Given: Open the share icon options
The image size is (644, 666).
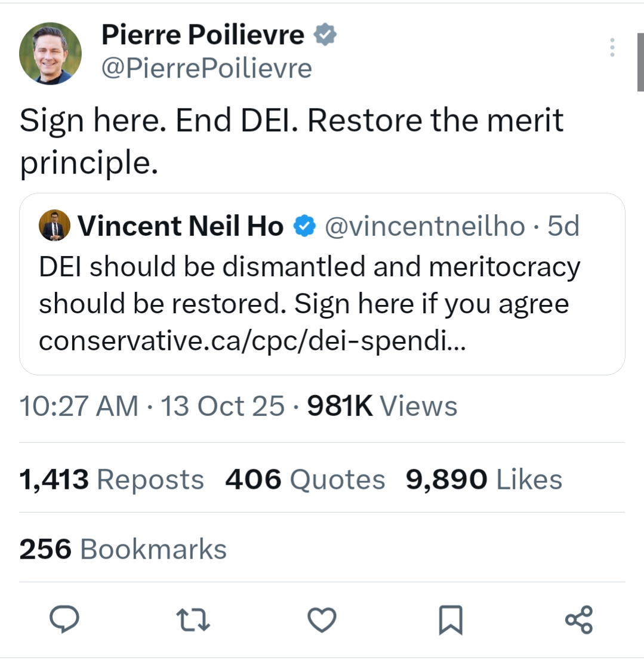Looking at the screenshot, I should tap(578, 620).
